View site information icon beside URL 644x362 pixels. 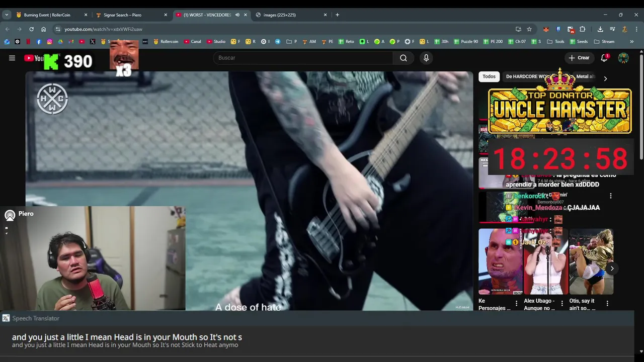click(x=58, y=29)
